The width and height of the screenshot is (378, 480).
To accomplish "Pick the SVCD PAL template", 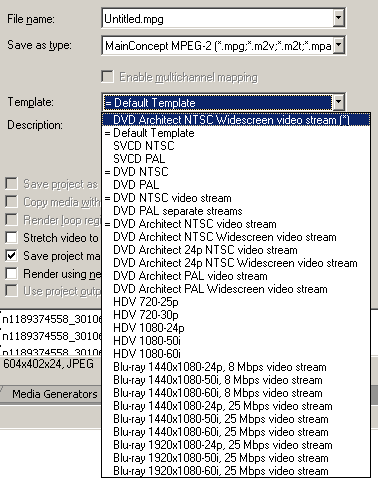I will (x=236, y=159).
